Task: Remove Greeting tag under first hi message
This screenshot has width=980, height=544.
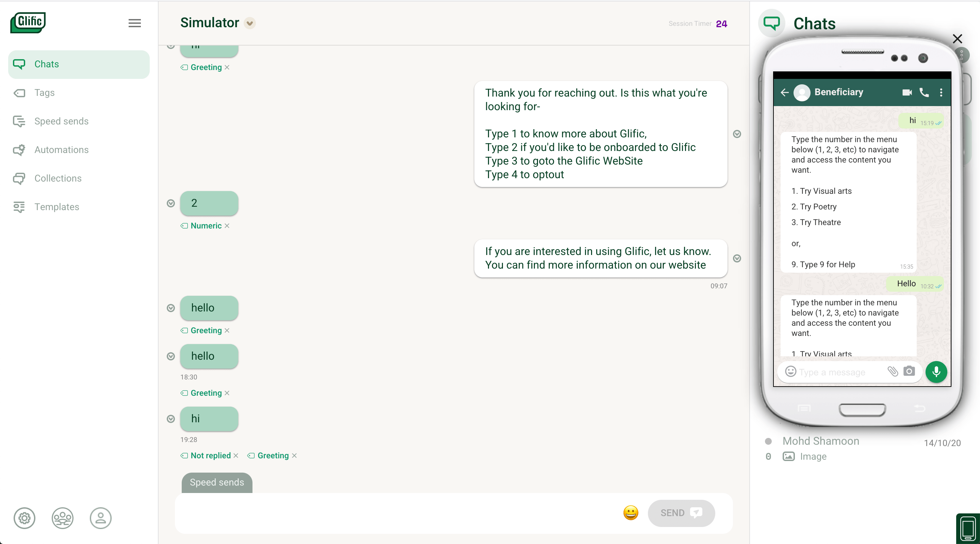Action: click(227, 67)
